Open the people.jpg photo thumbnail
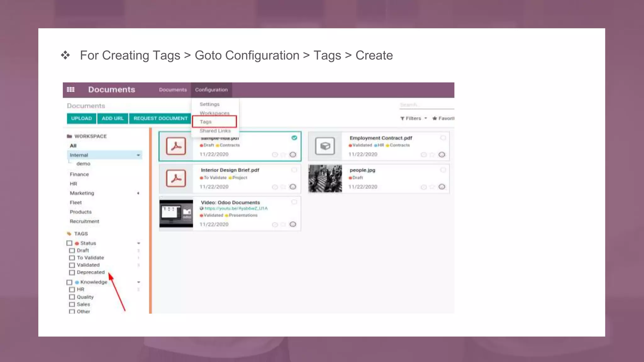Viewport: 644px width, 362px height. [x=325, y=178]
